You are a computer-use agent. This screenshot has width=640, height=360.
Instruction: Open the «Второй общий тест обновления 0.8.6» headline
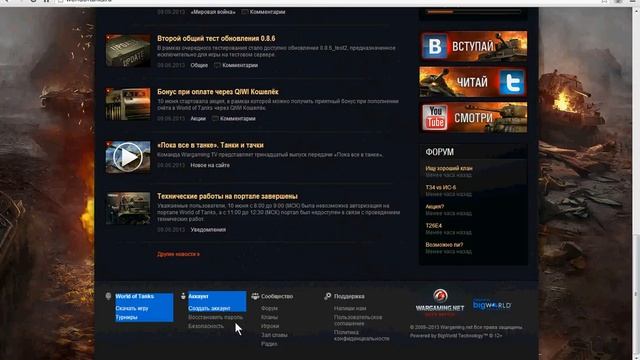click(216, 38)
